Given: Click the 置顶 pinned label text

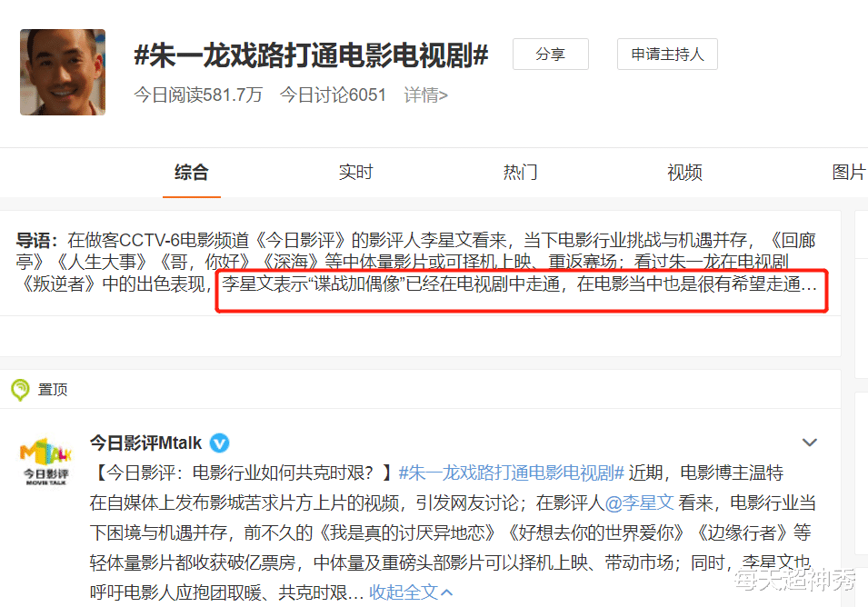Looking at the screenshot, I should 53,390.
